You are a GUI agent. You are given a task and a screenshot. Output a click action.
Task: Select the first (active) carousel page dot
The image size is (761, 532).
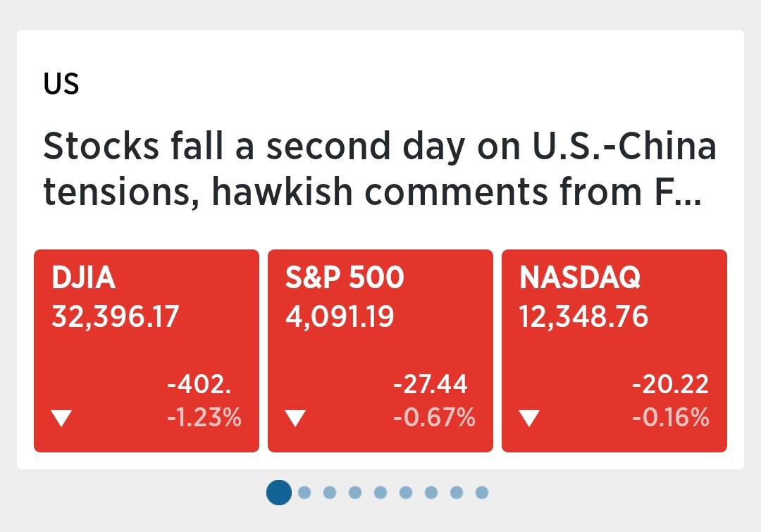(279, 492)
